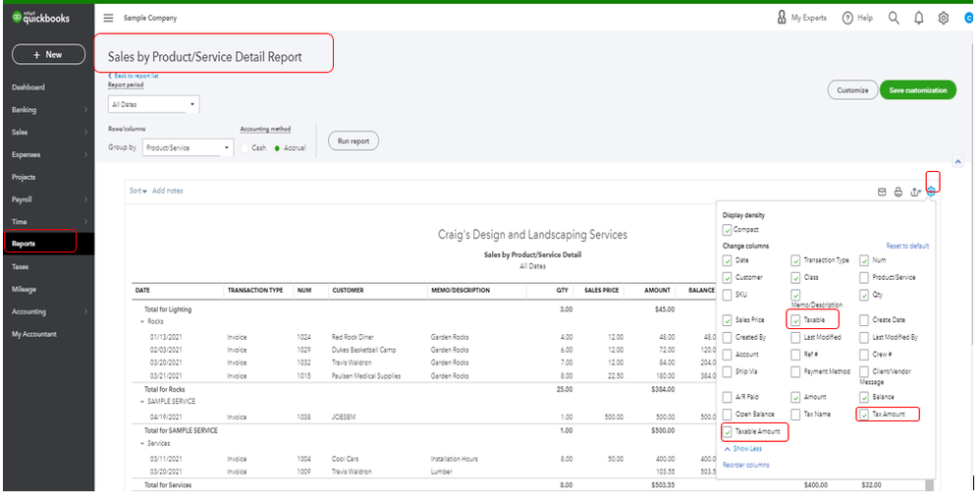Click the export report icon
This screenshot has width=980, height=503.
(915, 192)
